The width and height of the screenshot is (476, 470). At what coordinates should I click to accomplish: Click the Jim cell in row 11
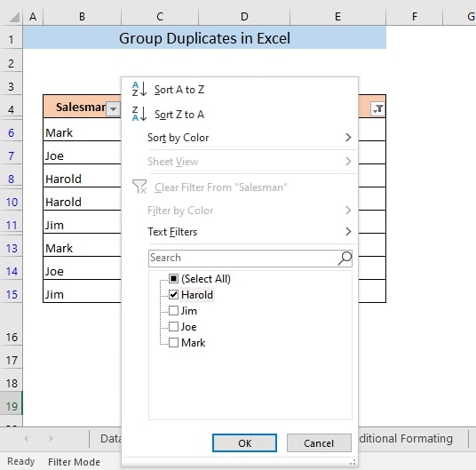(x=82, y=222)
